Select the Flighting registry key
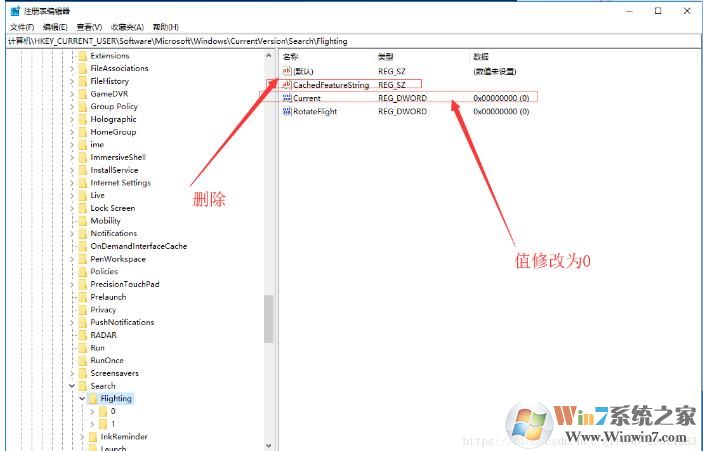 (x=116, y=399)
